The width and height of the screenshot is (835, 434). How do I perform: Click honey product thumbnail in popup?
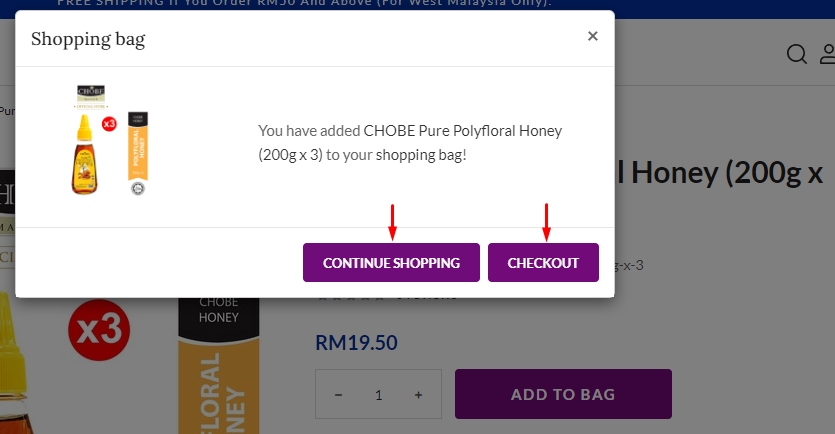(110, 140)
